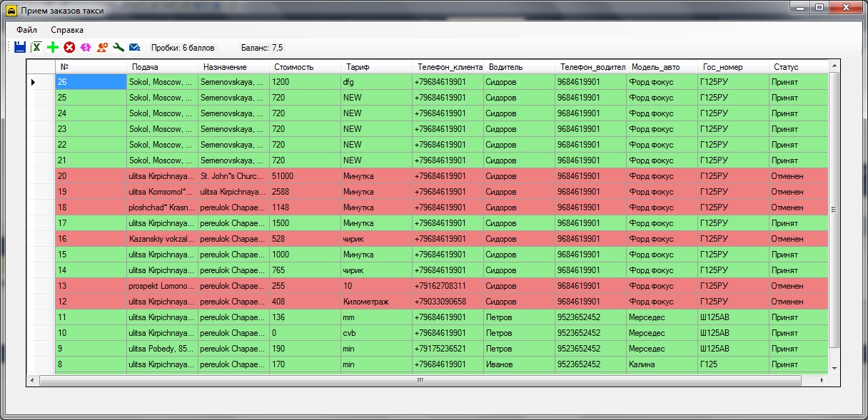Click client phone +79162708311

click(x=448, y=286)
